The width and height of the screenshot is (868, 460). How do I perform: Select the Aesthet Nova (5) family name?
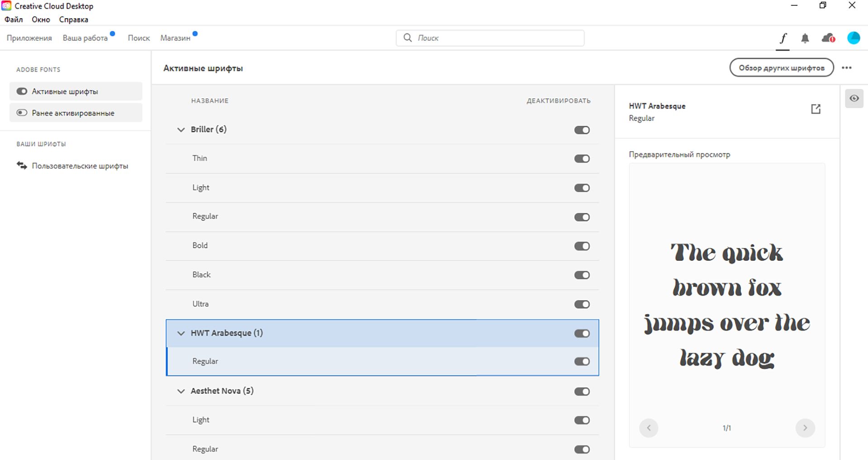pos(222,391)
